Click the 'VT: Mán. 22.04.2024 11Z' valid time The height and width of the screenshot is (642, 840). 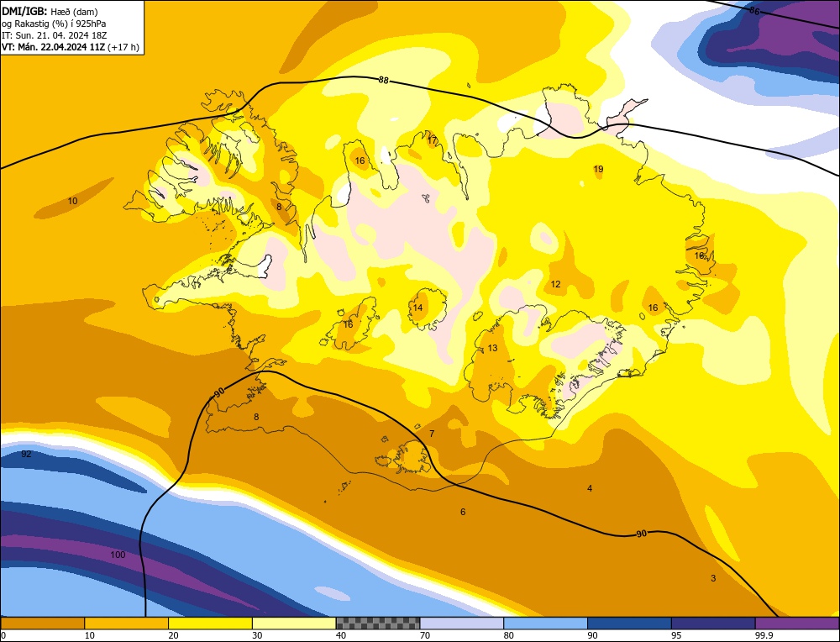pyautogui.click(x=54, y=47)
